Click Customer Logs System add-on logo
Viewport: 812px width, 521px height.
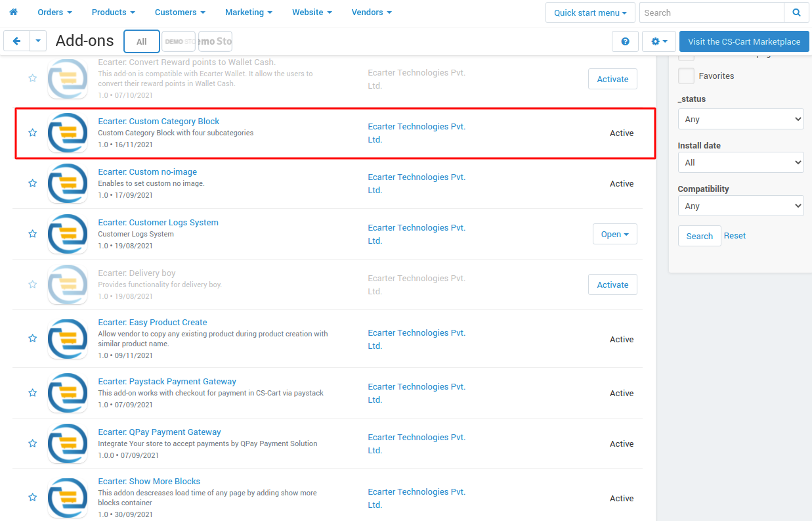pos(68,234)
